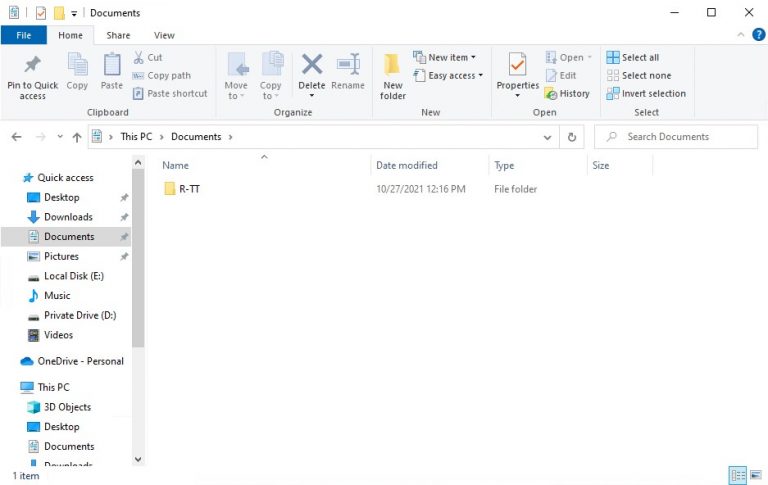This screenshot has width=768, height=485.
Task: Refresh the Documents folder
Action: coord(572,137)
